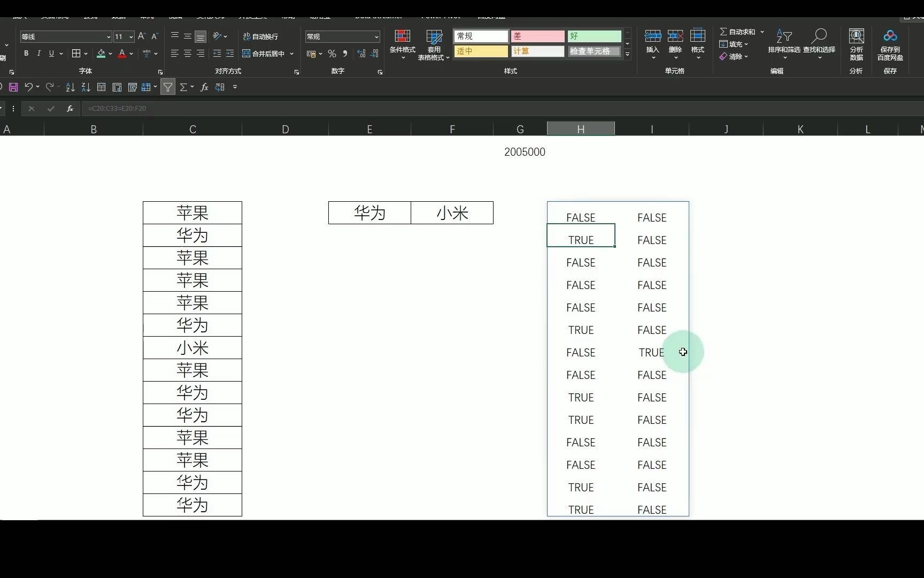Click the Insert Function fx in formula bar
The image size is (924, 578).
[x=70, y=108]
